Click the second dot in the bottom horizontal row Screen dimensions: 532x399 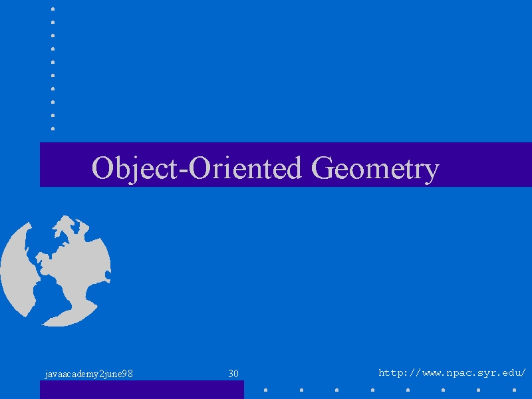(x=302, y=390)
